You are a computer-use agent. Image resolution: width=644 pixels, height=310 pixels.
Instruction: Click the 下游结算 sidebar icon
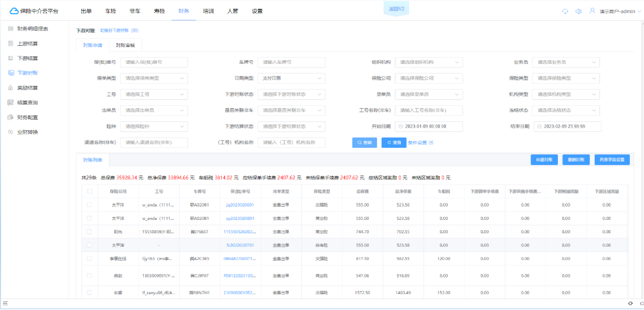(11, 58)
